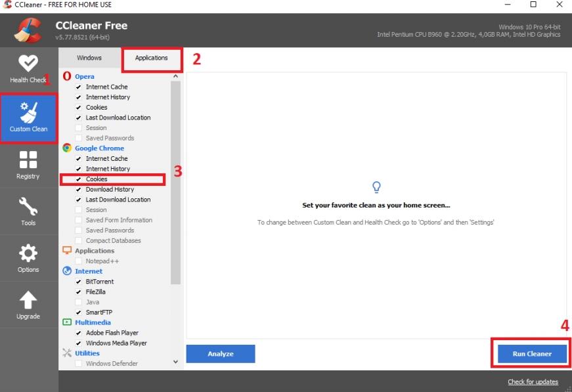The width and height of the screenshot is (572, 392).
Task: Click the applications list scrollbar thumb
Action: click(x=175, y=183)
